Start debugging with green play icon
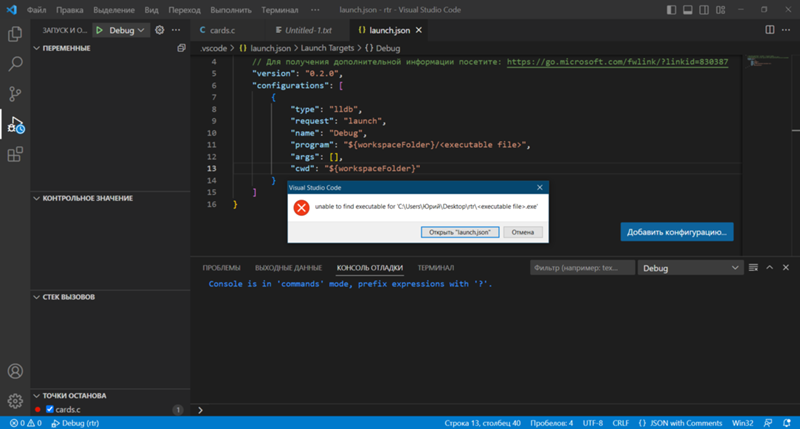 (x=99, y=30)
